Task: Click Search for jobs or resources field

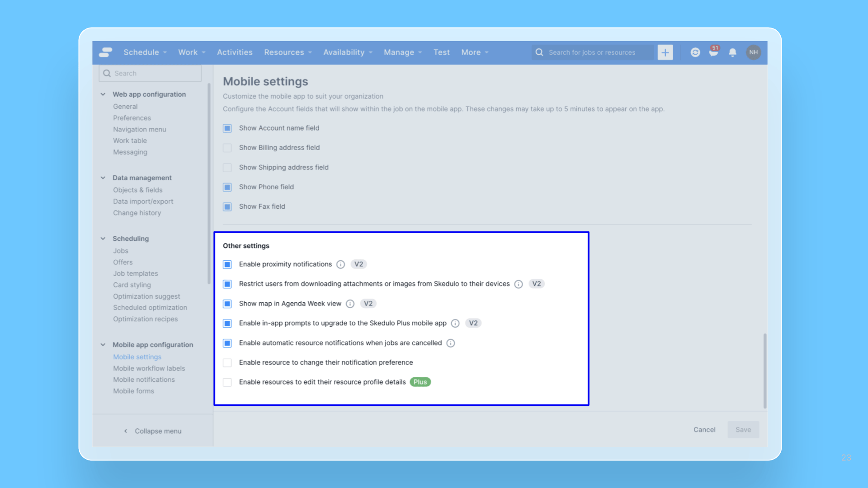Action: [x=593, y=52]
